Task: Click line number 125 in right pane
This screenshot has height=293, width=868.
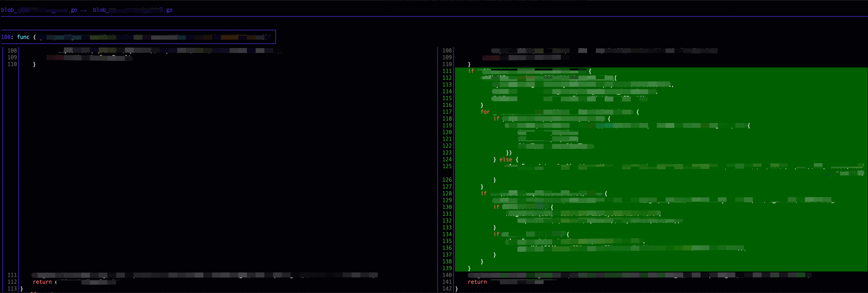Action: pyautogui.click(x=447, y=166)
